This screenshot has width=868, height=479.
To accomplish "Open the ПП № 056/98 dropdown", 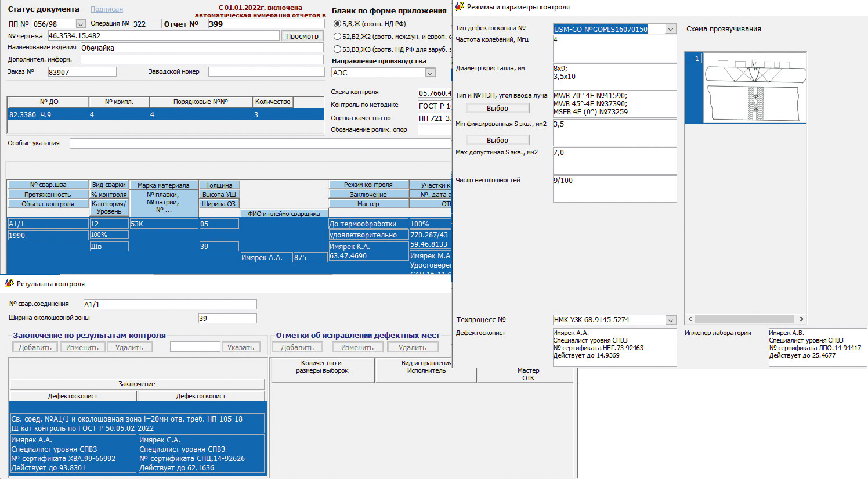I will pyautogui.click(x=80, y=24).
